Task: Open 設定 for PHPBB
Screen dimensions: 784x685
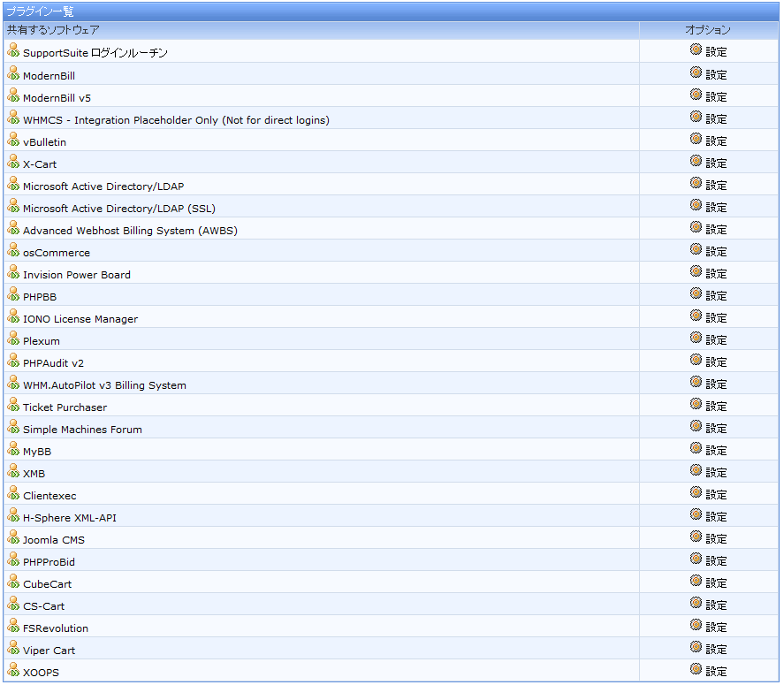Action: (716, 295)
